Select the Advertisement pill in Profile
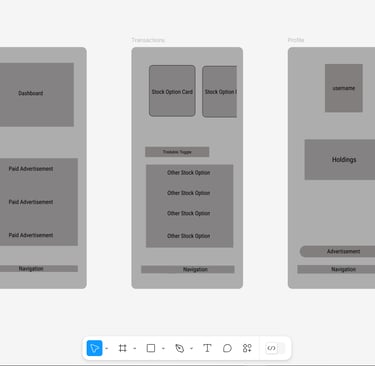Viewport: 375px width, 366px height. click(x=337, y=251)
